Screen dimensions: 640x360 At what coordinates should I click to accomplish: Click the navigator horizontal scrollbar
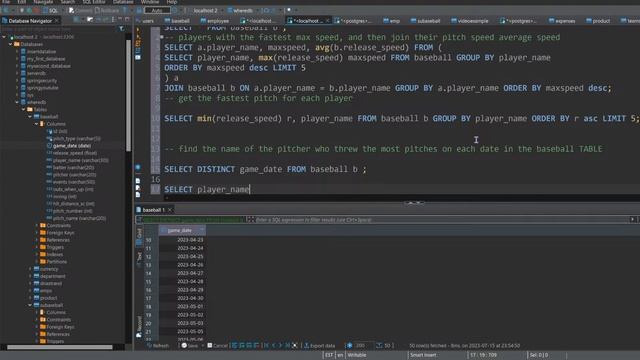point(60,347)
